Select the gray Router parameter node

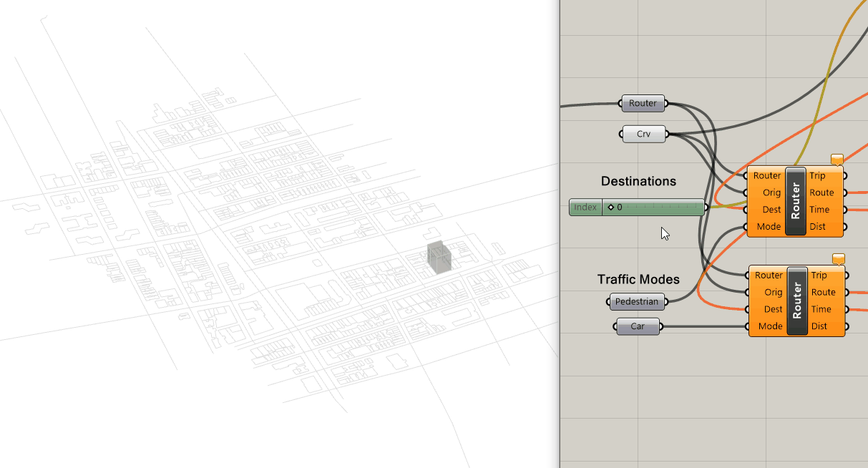[x=643, y=104]
